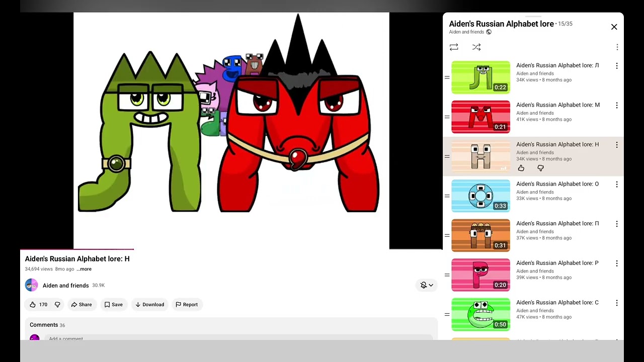Viewport: 644px width, 362px height.
Task: Grab the reorder handle for М video
Action: pyautogui.click(x=447, y=117)
